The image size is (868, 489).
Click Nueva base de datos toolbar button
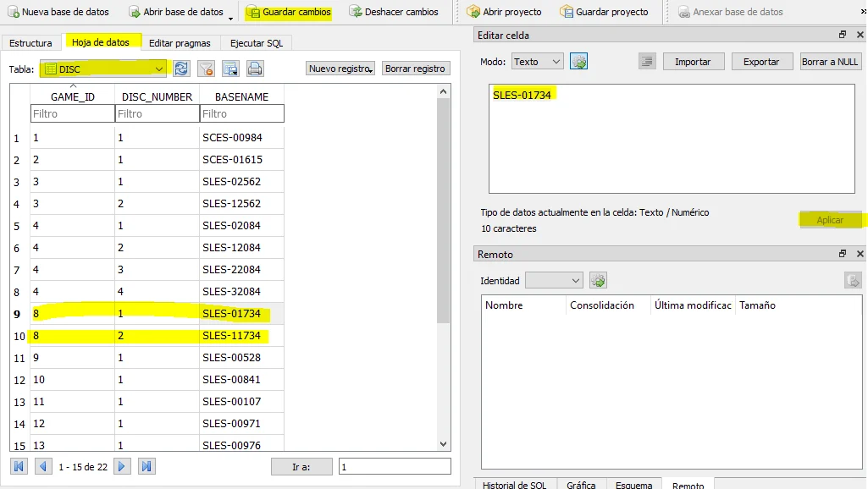tap(58, 12)
